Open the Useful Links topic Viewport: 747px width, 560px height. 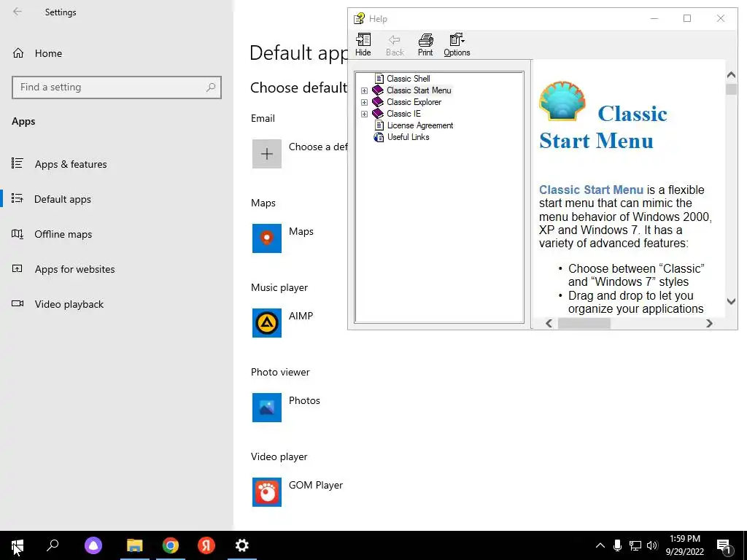[x=408, y=136]
